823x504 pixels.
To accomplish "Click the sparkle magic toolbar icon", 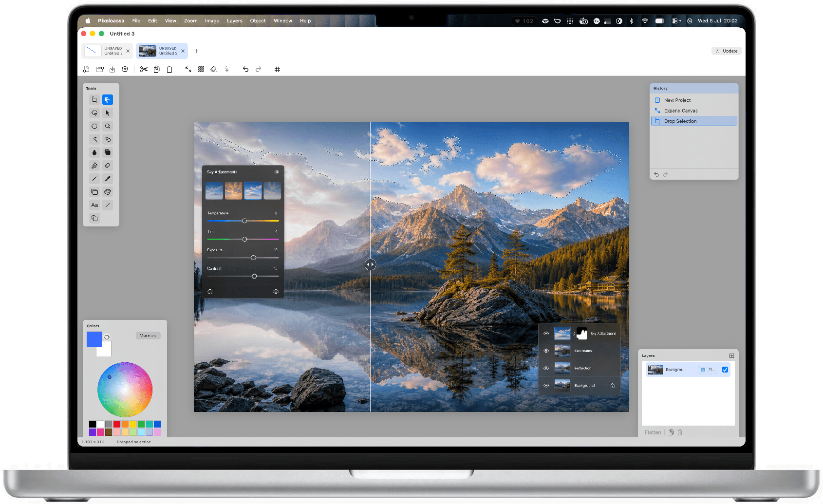I will 226,69.
